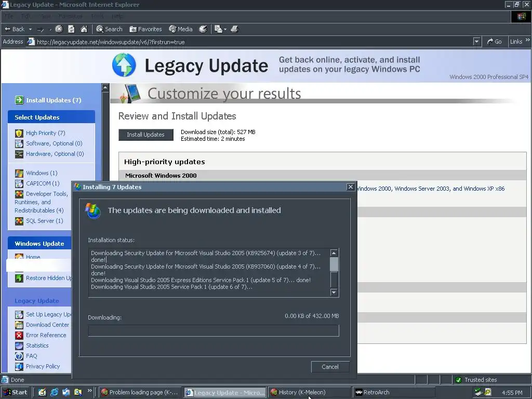The height and width of the screenshot is (399, 532).
Task: Click the "Download size (total): 527 MB" text
Action: pos(218,132)
